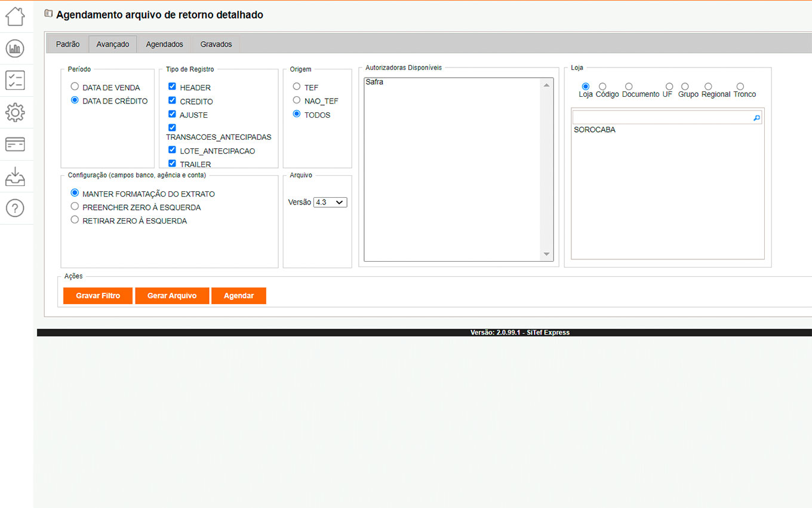
Task: Click the Gravar Filtro button
Action: click(98, 296)
